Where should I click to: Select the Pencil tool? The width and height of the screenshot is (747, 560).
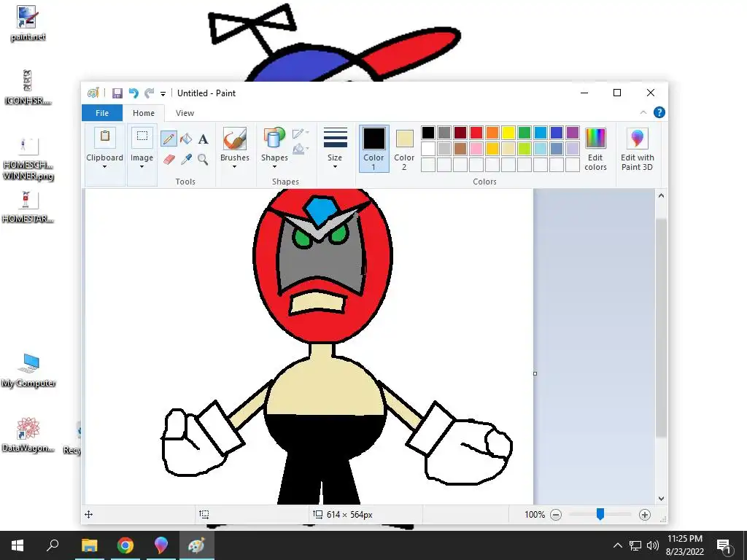pos(169,139)
